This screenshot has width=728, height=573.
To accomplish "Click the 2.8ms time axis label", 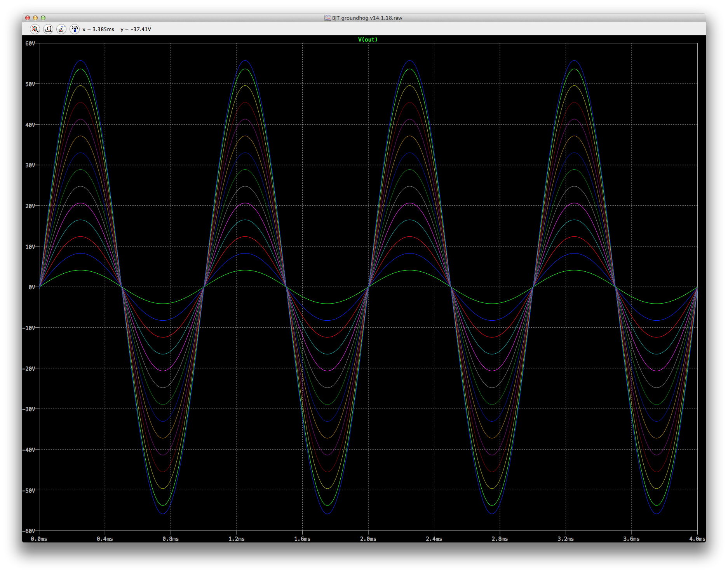I will coord(500,539).
